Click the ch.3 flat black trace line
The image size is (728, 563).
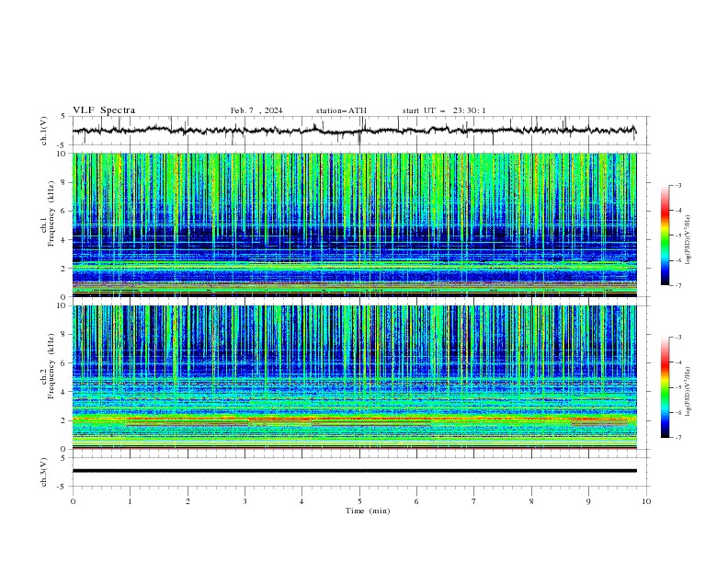354,471
